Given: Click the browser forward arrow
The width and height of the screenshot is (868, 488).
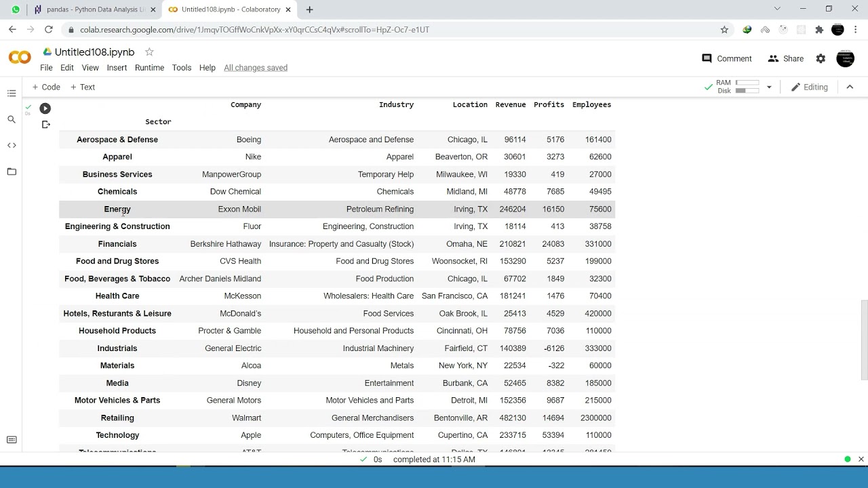Looking at the screenshot, I should 31,30.
